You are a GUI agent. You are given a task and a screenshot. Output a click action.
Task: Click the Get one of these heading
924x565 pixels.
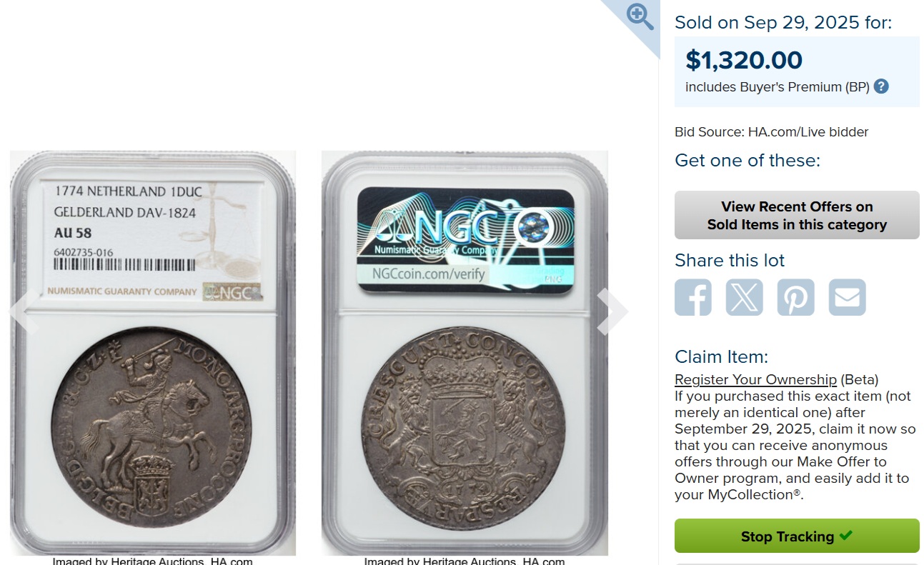[x=747, y=160]
